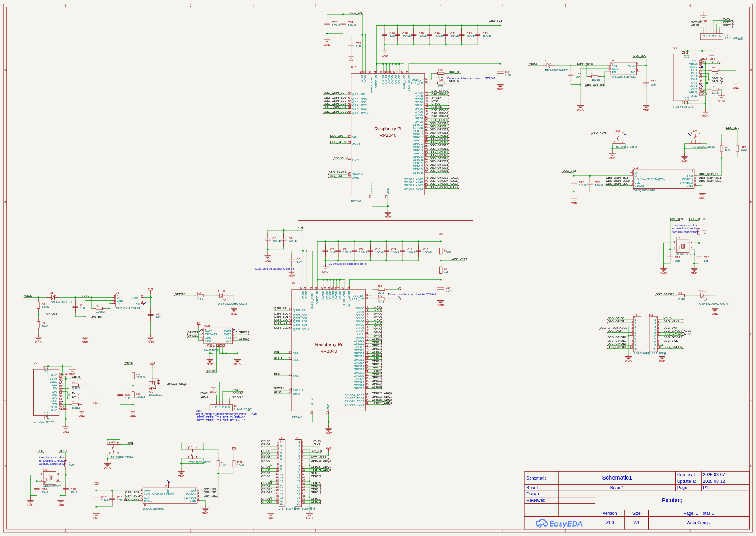This screenshot has width=756, height=536.
Task: Select the D2 diode symbol near DBG_VSYS
Action: [x=548, y=65]
